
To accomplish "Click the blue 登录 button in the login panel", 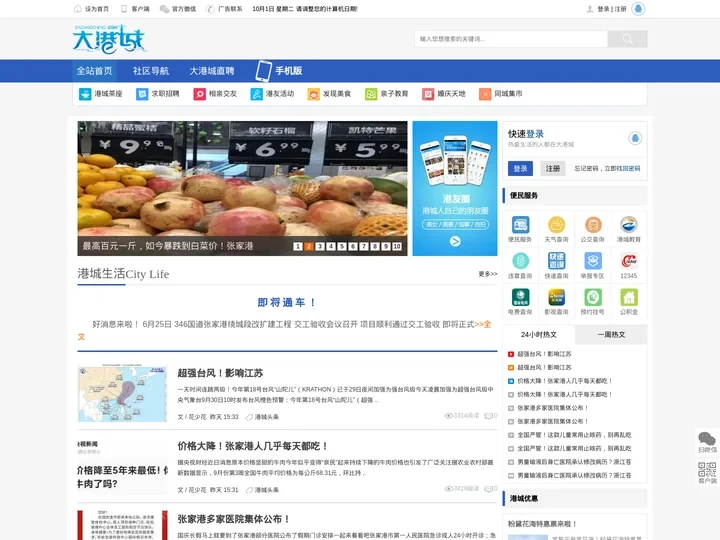I will point(520,169).
